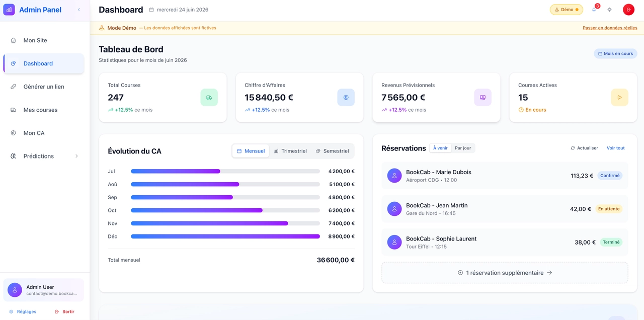Click the Terminé status badge

[x=611, y=242]
